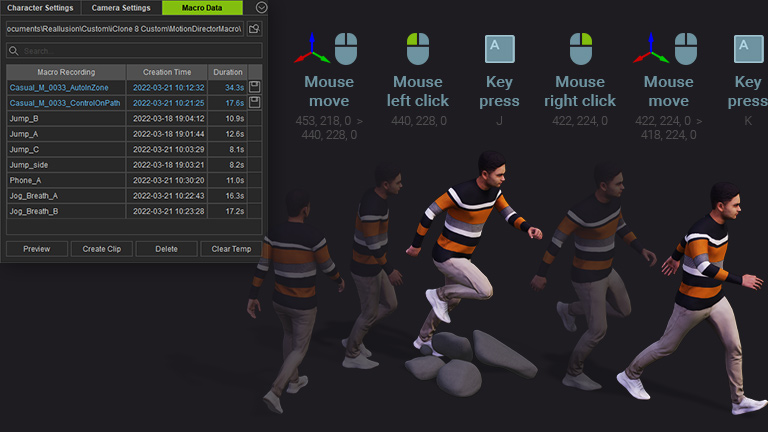Screen dimensions: 768x432
Task: Open the Camera Settings tab
Action: (x=121, y=8)
